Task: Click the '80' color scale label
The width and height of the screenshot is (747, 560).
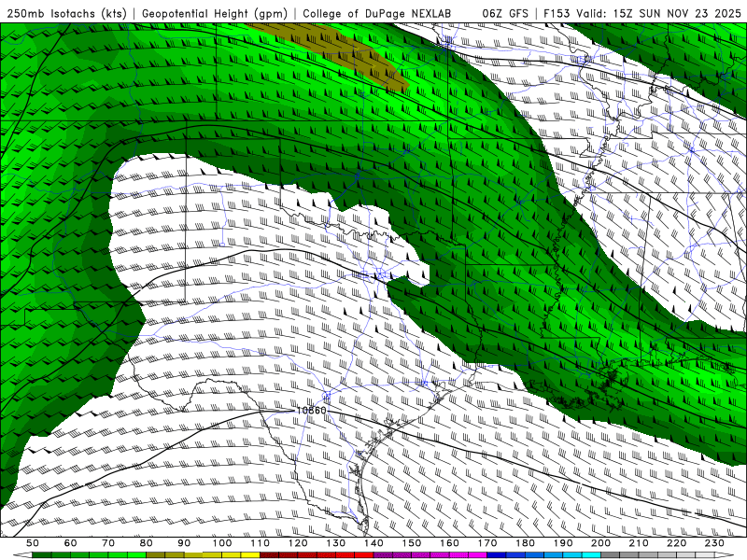Action: tap(146, 543)
